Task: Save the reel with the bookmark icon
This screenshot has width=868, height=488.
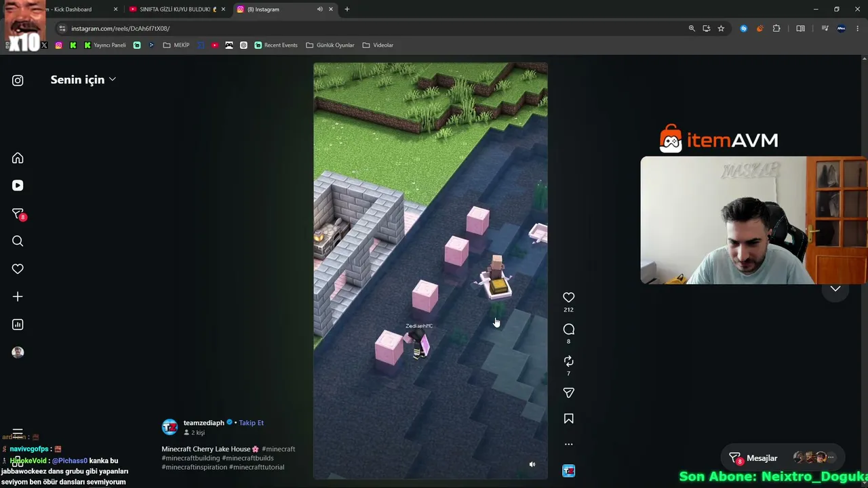Action: (x=569, y=419)
